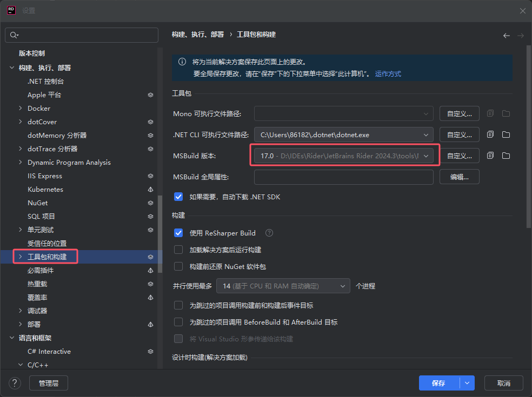Image resolution: width=532 pixels, height=397 pixels.
Task: Click layer icon beside NuGet
Action: (150, 203)
